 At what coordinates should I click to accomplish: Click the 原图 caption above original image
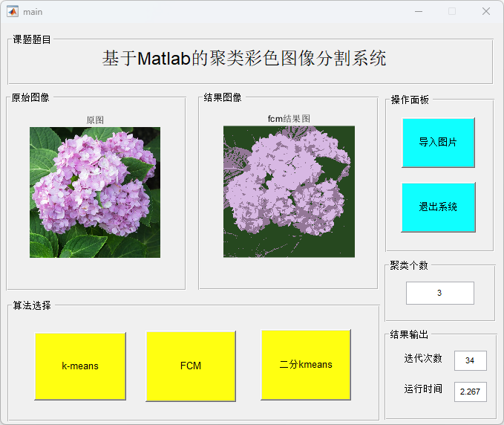pos(95,120)
